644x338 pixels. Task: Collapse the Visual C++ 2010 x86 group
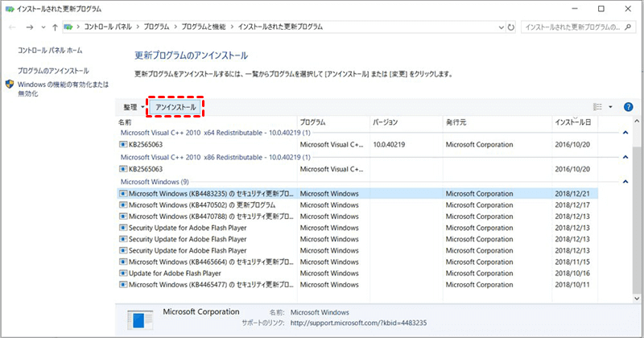[x=625, y=157]
